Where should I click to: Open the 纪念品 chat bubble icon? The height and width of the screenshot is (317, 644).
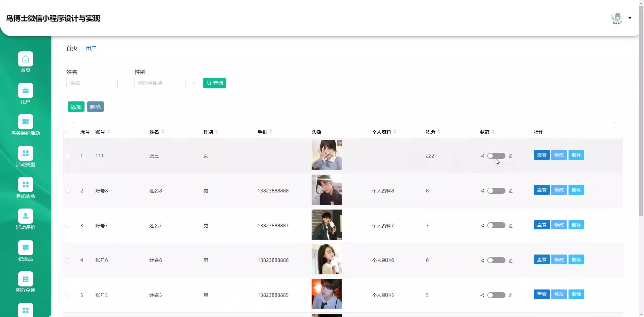(x=25, y=248)
